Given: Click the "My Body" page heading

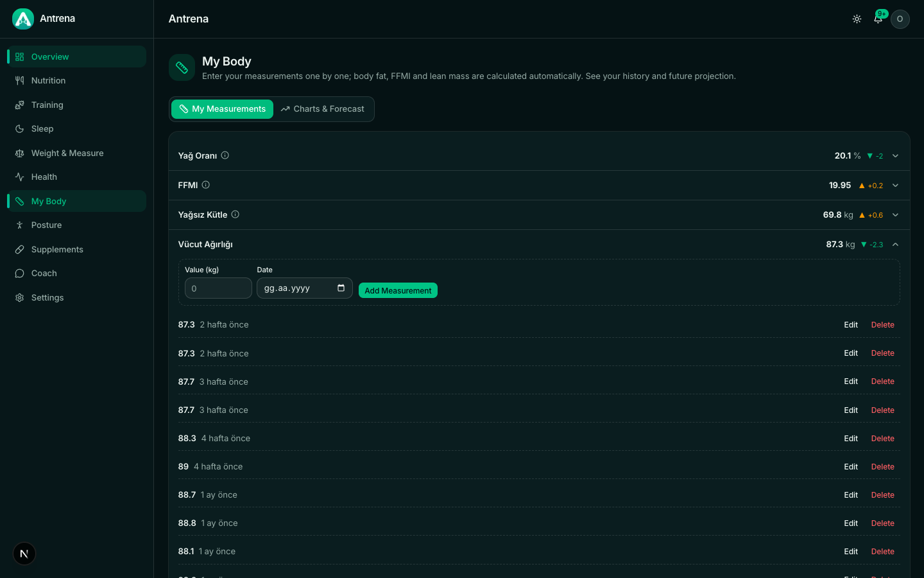Looking at the screenshot, I should point(227,62).
